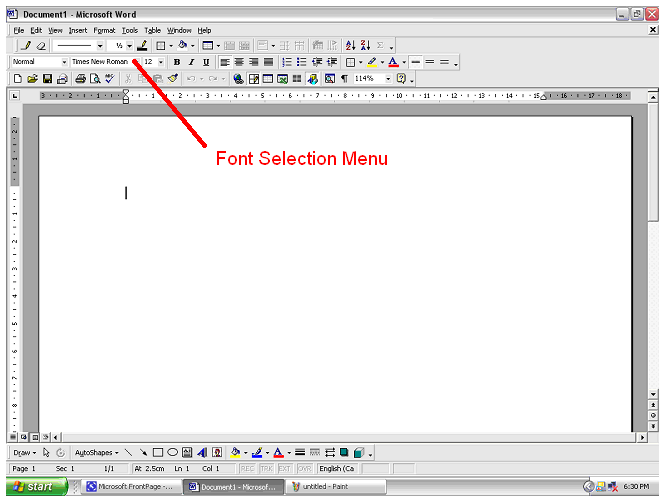Toggle Underline formatting
This screenshot has width=667, height=497.
(206, 62)
